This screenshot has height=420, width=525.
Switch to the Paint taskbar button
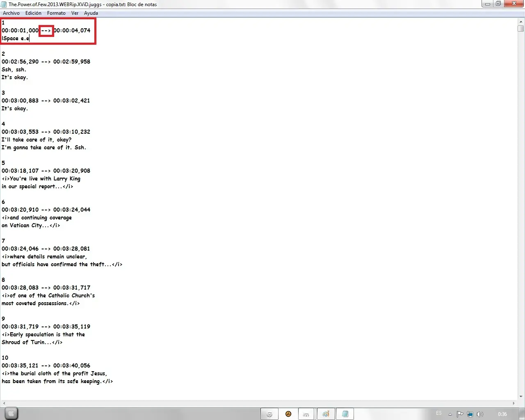[326, 414]
